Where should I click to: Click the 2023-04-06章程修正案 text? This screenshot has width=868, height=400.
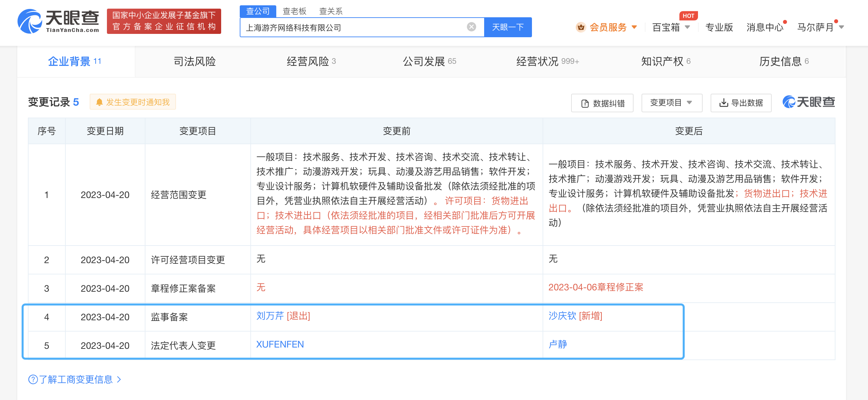(596, 287)
